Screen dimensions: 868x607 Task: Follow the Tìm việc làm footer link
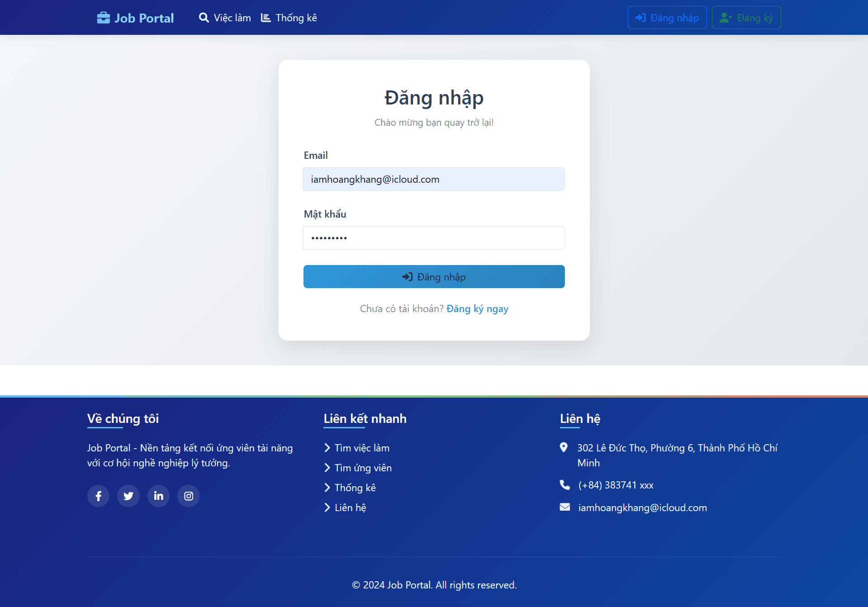(362, 448)
